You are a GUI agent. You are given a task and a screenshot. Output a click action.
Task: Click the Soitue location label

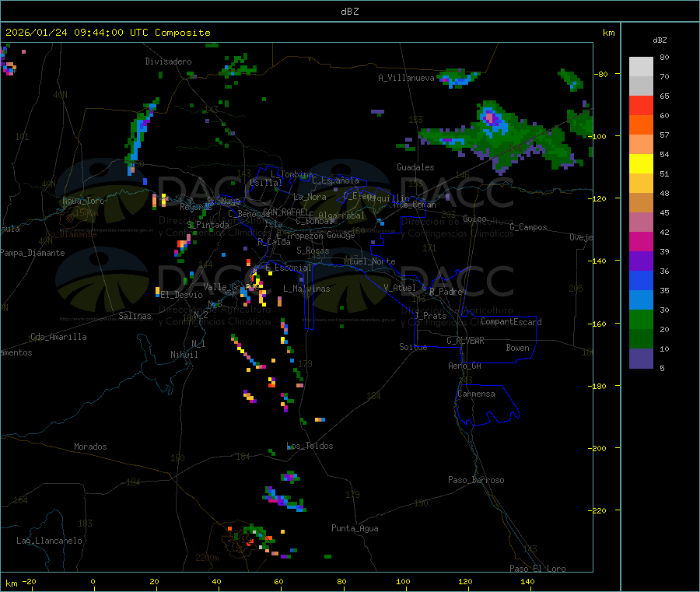pyautogui.click(x=413, y=347)
